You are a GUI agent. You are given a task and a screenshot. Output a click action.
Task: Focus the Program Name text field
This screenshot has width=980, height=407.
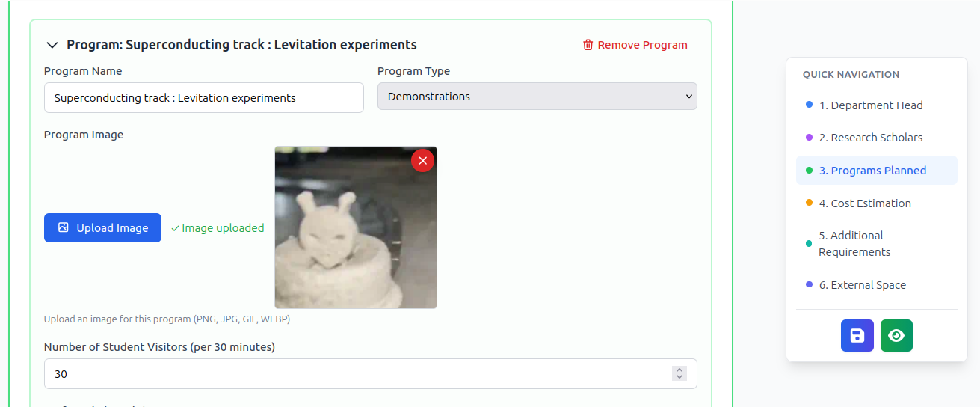pyautogui.click(x=203, y=98)
